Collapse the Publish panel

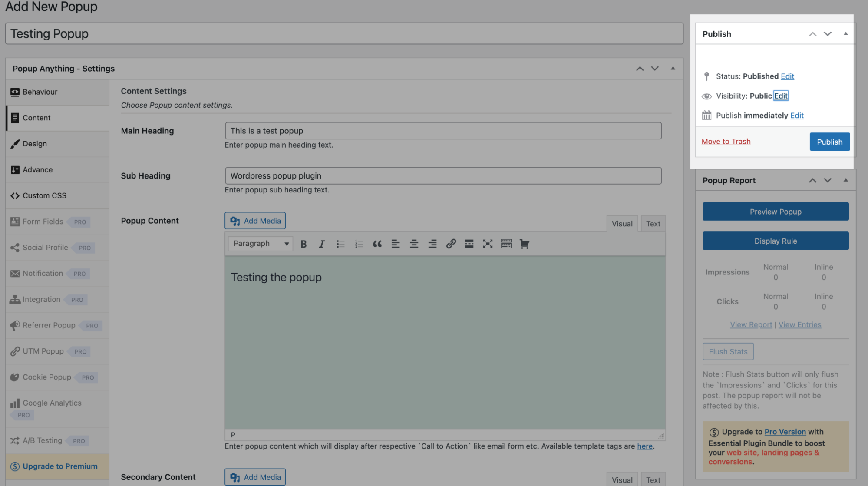[845, 34]
